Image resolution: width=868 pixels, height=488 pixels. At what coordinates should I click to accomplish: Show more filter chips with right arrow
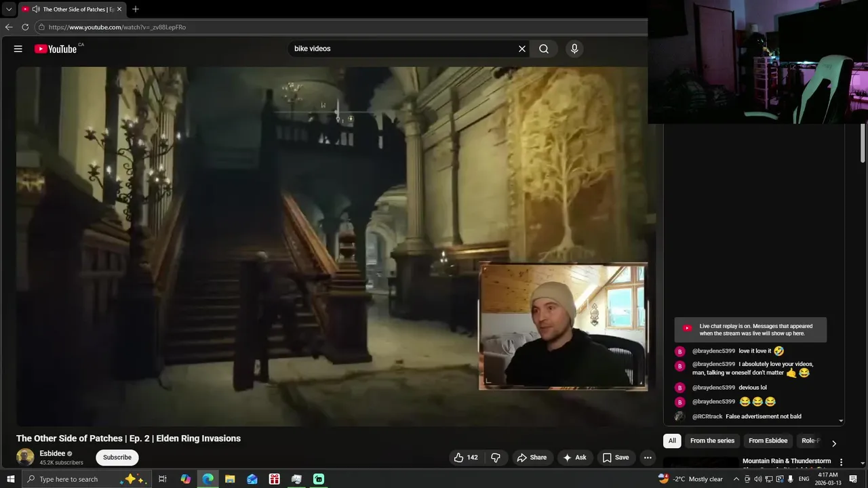click(x=834, y=443)
